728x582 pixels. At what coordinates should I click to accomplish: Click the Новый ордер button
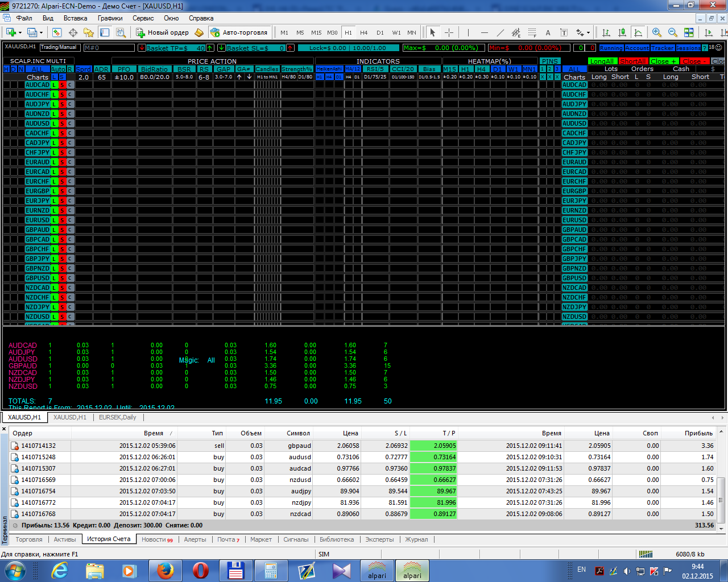coord(162,32)
